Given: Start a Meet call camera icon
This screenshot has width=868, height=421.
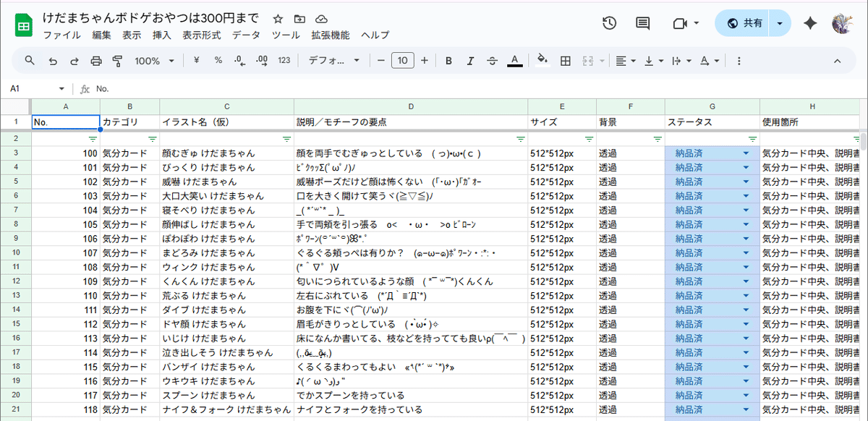Looking at the screenshot, I should point(679,23).
